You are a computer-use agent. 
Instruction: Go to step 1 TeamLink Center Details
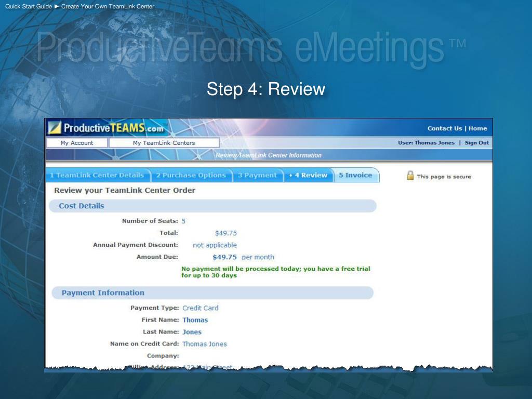[x=97, y=175]
